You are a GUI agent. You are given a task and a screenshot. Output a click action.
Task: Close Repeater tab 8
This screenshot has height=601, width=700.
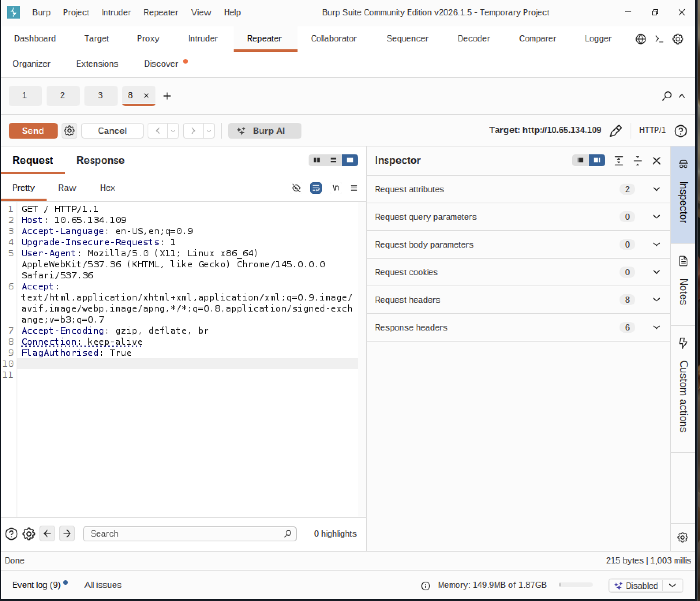click(146, 96)
